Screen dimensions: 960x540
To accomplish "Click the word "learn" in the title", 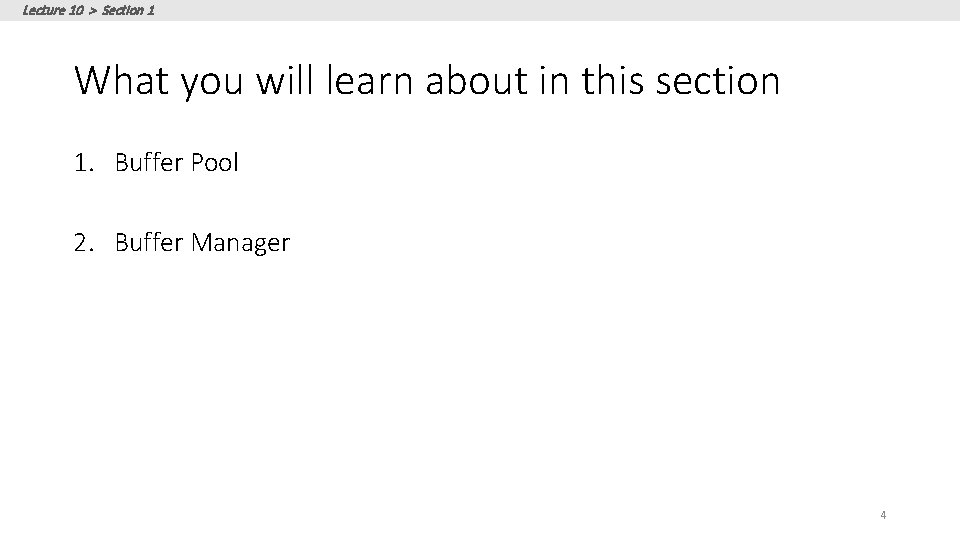I will [x=370, y=80].
